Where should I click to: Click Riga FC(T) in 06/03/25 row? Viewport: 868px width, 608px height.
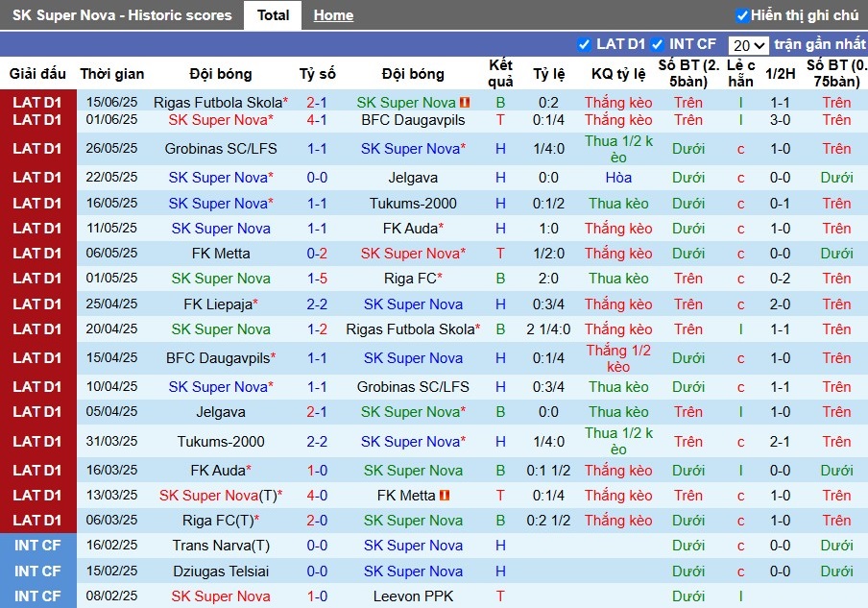coord(218,521)
